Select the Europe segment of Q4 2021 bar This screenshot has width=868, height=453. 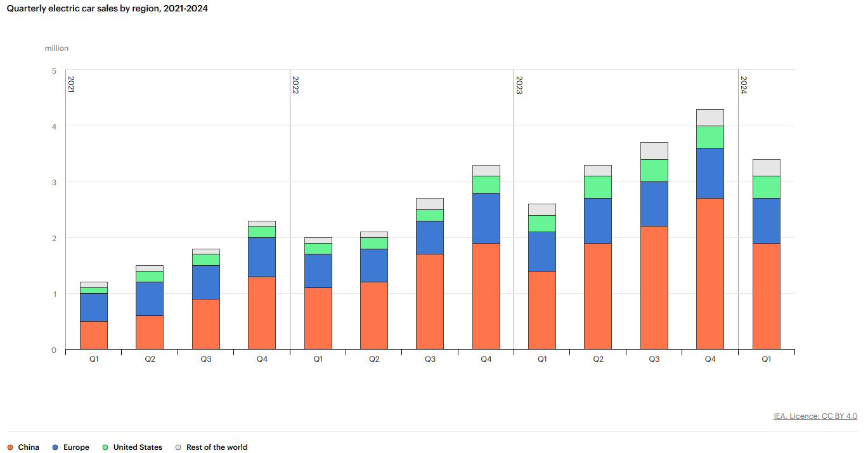(x=262, y=257)
